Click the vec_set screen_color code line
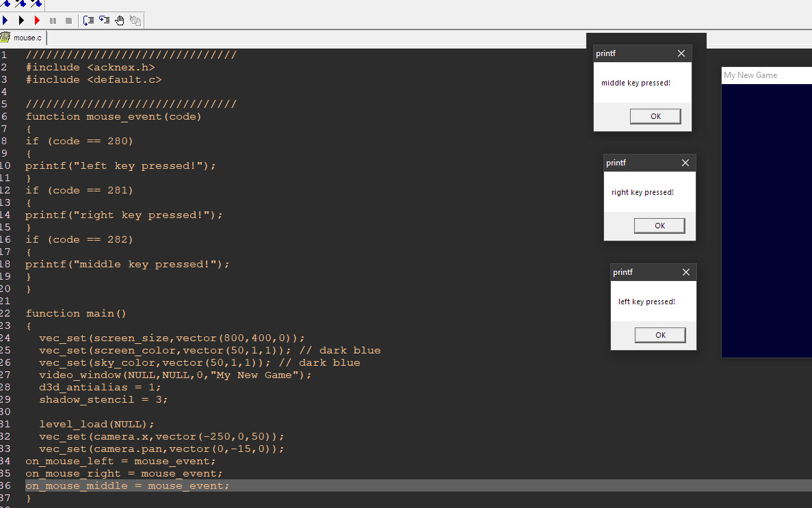 [210, 351]
